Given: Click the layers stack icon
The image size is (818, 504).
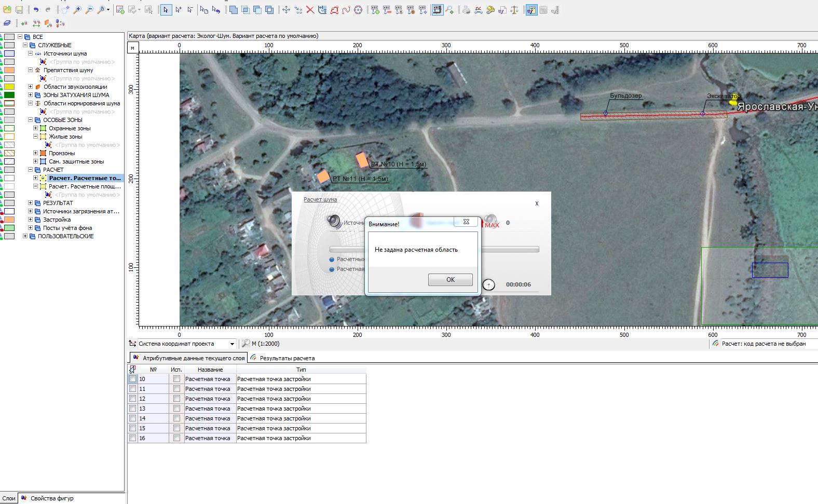Looking at the screenshot, I should tap(7, 23).
